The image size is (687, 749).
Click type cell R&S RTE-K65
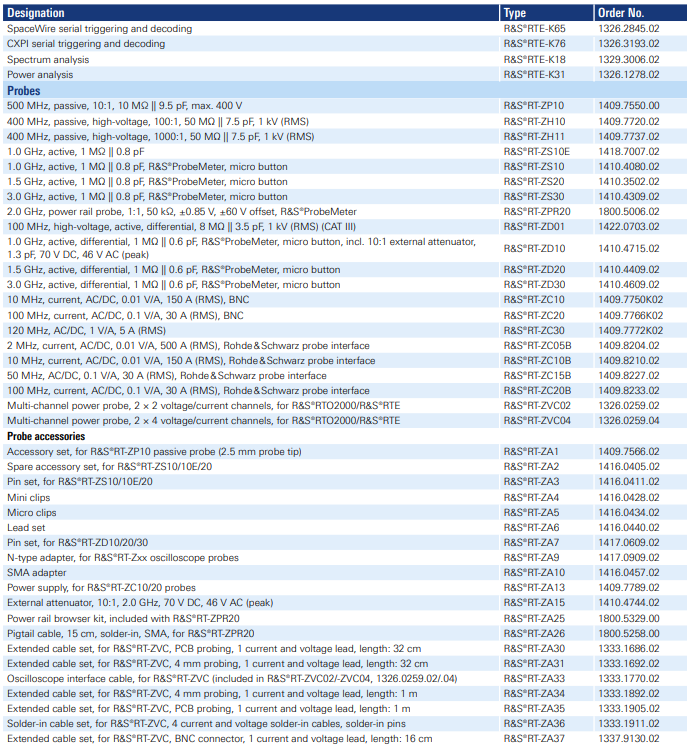click(534, 29)
